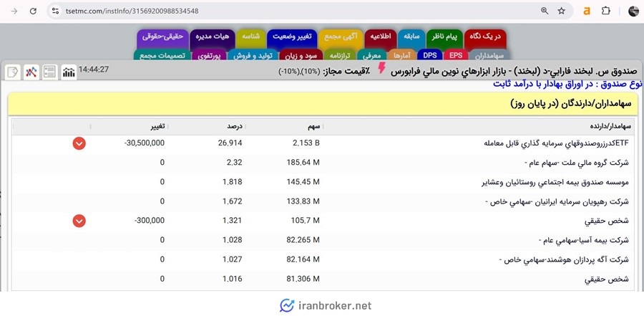Sort by the سهم column header
Screen dimensions: 644x316
tap(314, 126)
